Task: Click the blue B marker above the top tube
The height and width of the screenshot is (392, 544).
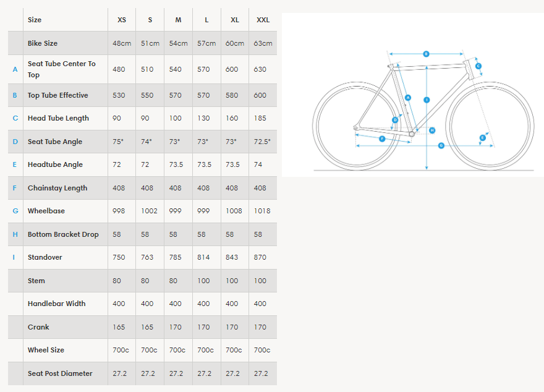Action: [426, 54]
